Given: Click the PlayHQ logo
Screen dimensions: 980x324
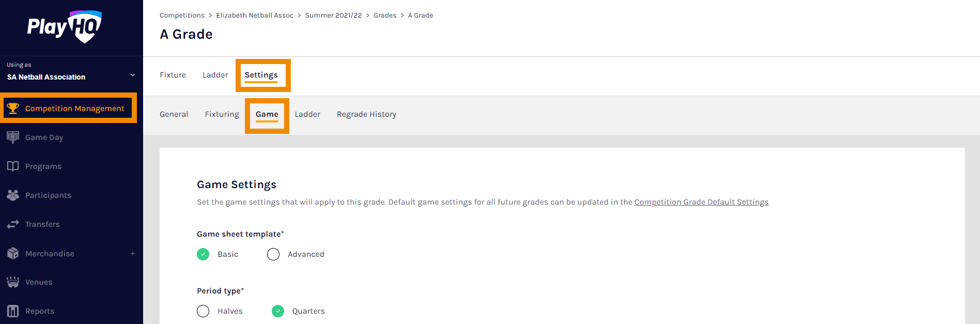Looking at the screenshot, I should click(x=65, y=26).
